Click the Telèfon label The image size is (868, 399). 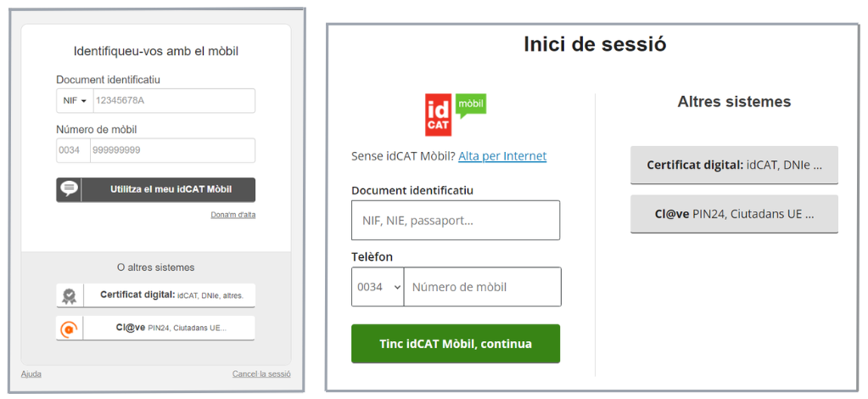click(372, 257)
